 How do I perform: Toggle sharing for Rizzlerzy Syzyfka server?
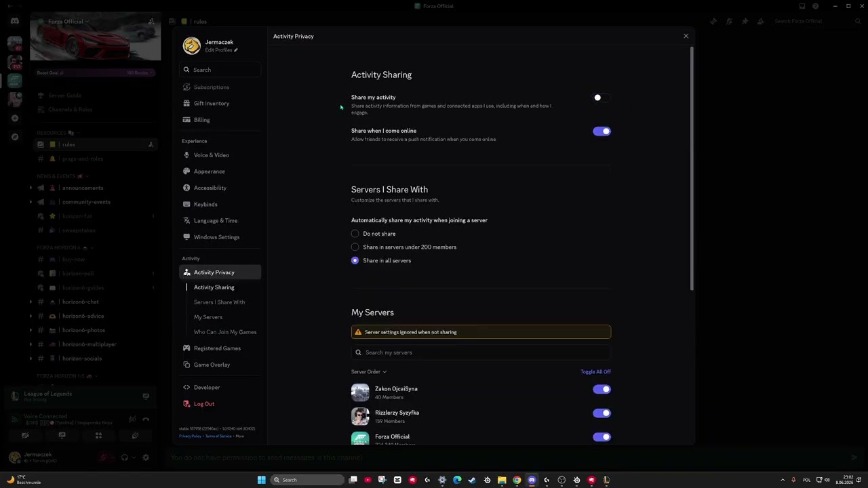click(x=601, y=413)
